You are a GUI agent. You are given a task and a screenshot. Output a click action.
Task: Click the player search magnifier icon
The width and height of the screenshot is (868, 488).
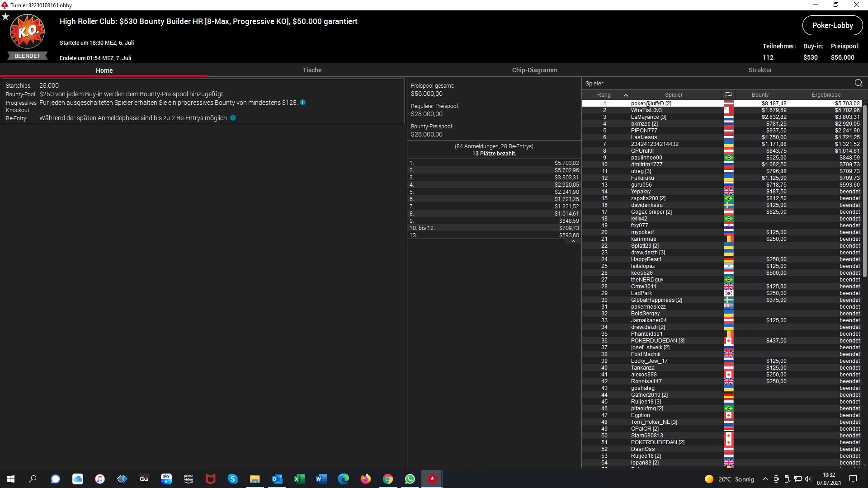tap(858, 83)
